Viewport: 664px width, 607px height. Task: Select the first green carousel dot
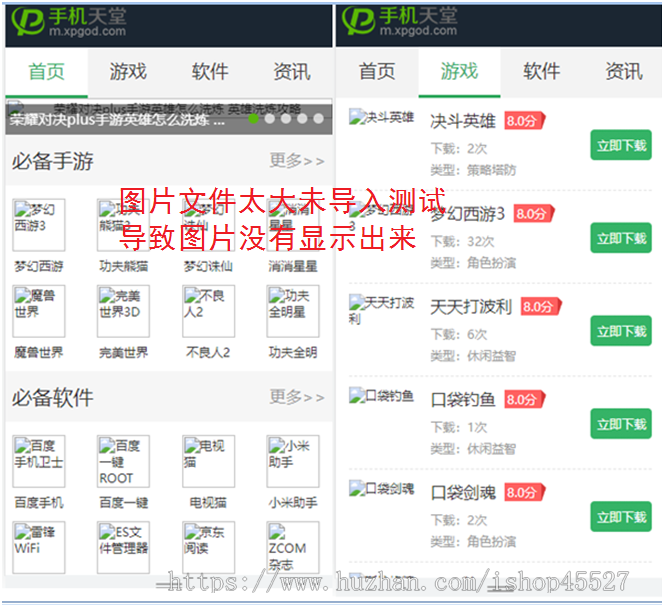pyautogui.click(x=253, y=119)
